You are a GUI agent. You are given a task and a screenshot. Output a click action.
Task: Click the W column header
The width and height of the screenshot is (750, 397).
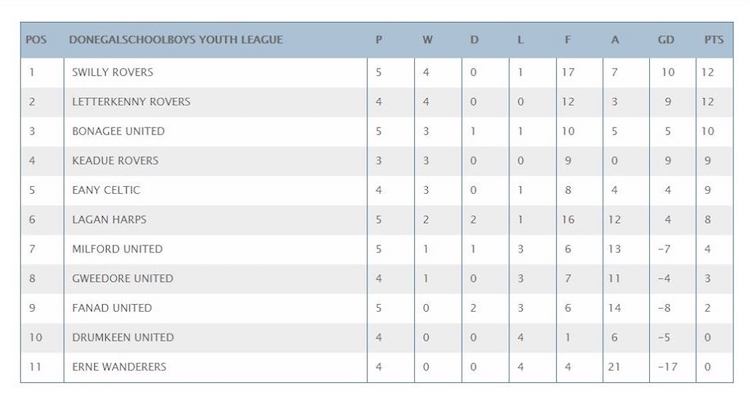427,40
